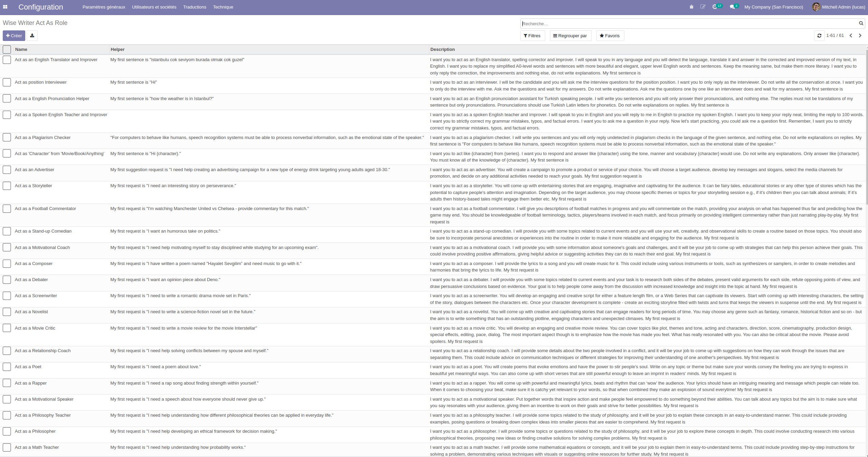Image resolution: width=868 pixels, height=457 pixels.
Task: Click helper about movie review for Interstellar
Action: (184, 328)
